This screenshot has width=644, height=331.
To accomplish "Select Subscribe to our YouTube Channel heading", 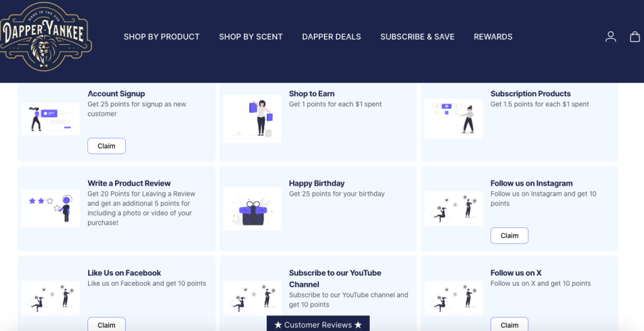I will click(335, 279).
